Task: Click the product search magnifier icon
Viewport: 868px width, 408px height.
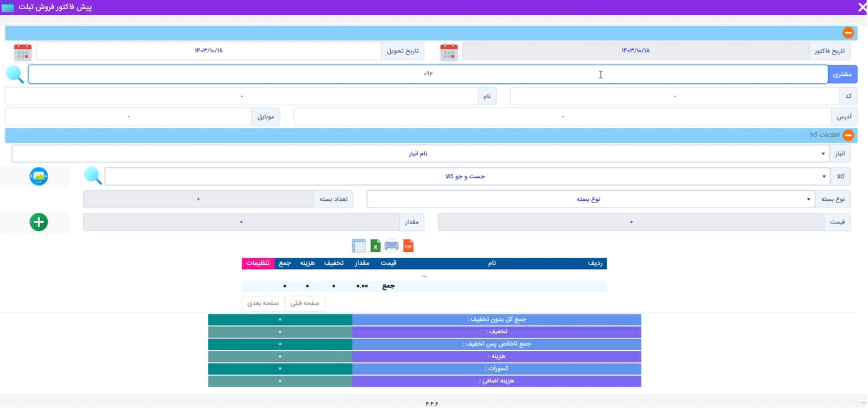Action: tap(93, 177)
